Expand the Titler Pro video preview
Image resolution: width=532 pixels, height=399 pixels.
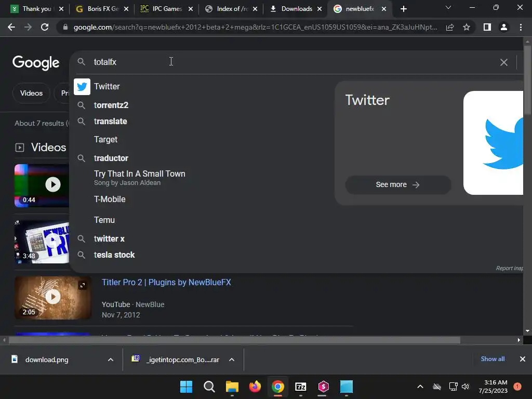tap(83, 285)
